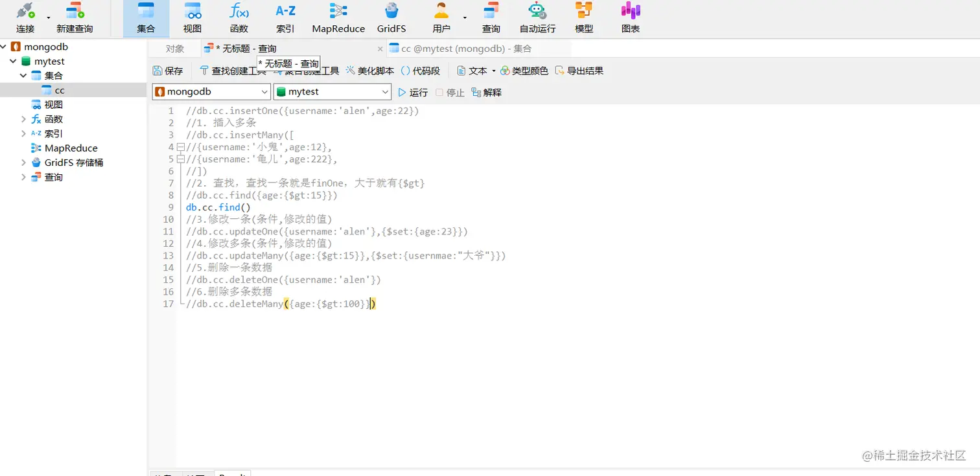Select the mytest database in the tree

coord(49,61)
